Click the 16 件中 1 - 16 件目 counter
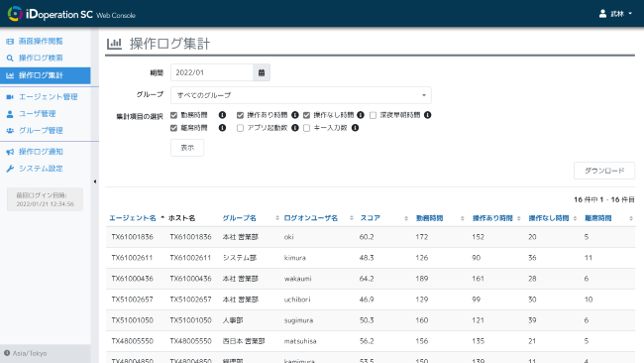The height and width of the screenshot is (363, 644). pos(603,199)
